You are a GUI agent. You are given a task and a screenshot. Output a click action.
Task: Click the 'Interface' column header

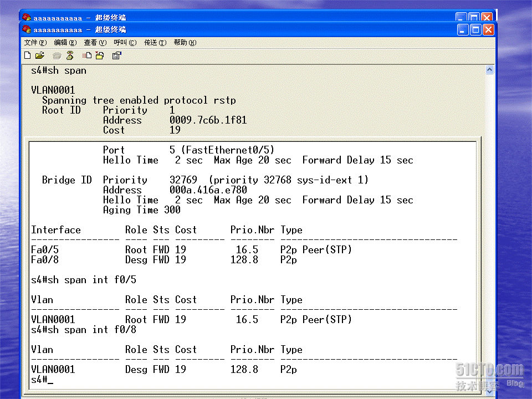point(56,230)
